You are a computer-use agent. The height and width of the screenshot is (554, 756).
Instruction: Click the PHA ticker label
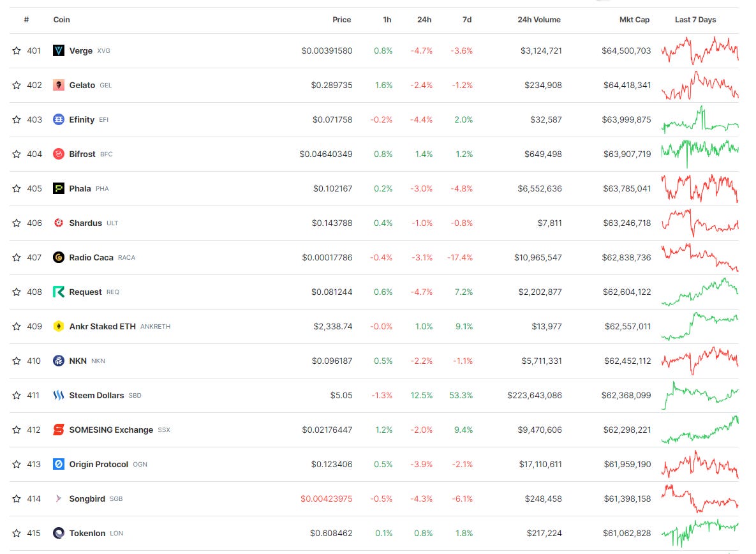pos(102,189)
